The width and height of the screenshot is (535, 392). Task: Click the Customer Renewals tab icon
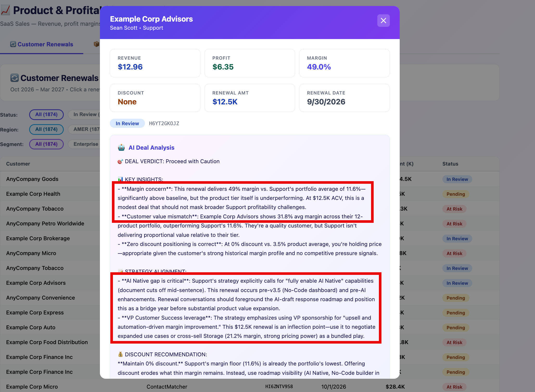click(x=13, y=44)
